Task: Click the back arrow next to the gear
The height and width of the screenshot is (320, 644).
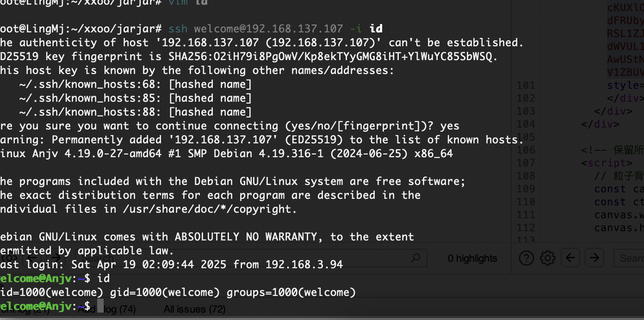Action: coord(570,258)
